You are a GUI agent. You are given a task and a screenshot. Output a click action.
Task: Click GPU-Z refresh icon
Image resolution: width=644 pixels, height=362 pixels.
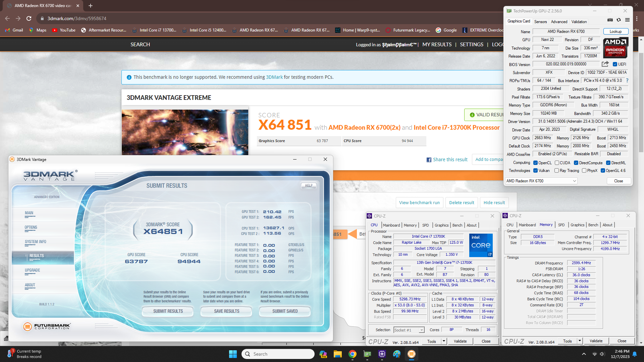click(619, 20)
